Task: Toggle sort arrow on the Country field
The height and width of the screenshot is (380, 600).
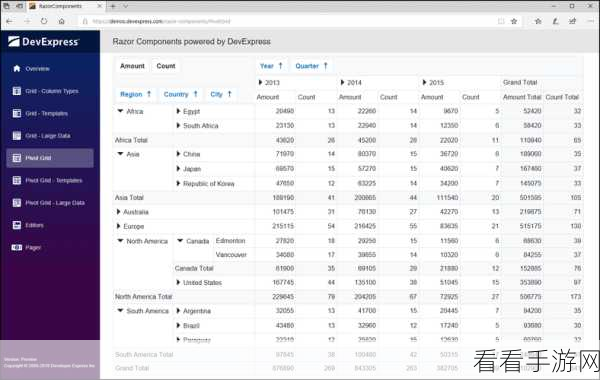Action: point(196,94)
